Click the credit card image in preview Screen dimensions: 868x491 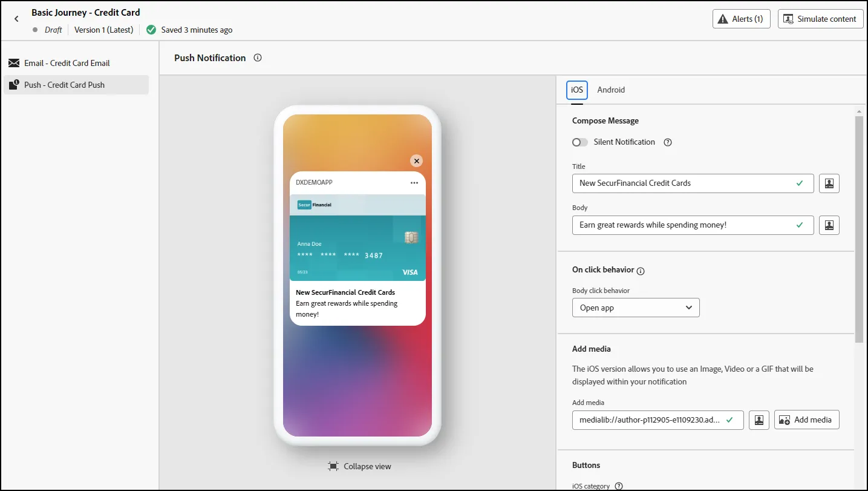tap(357, 238)
